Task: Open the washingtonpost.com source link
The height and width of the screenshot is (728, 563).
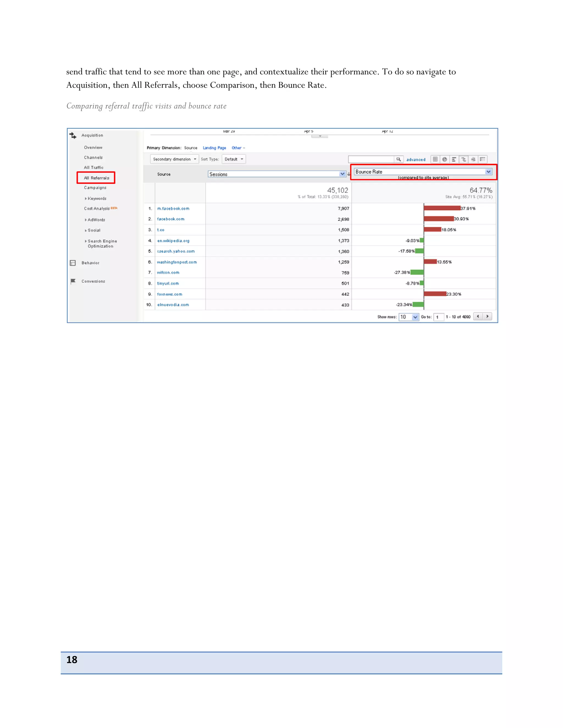Action: coord(177,262)
